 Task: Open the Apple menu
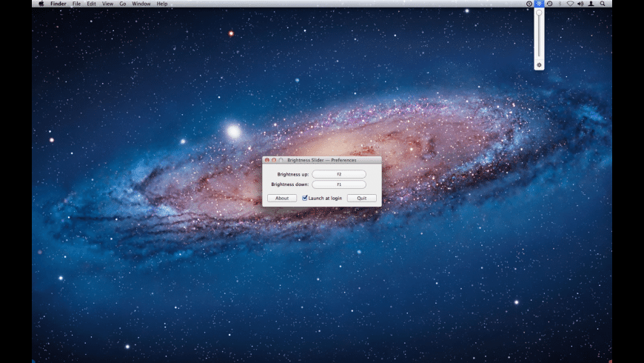click(41, 4)
